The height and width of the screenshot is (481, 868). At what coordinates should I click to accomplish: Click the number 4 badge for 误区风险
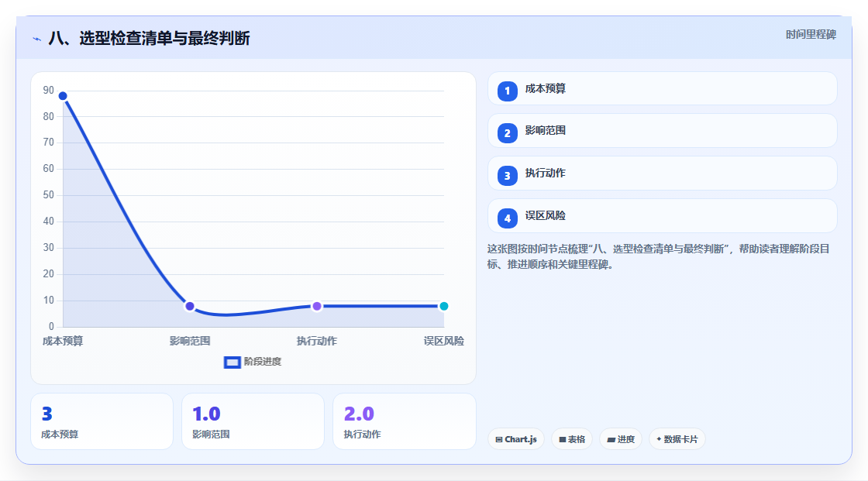click(x=507, y=218)
